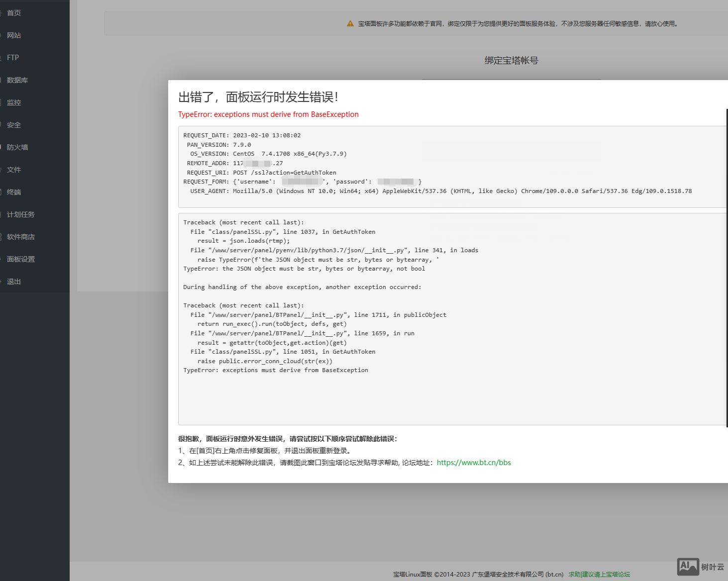
Task: Click the USER_AGENT Mozilla/5.0 line
Action: pyautogui.click(x=441, y=191)
